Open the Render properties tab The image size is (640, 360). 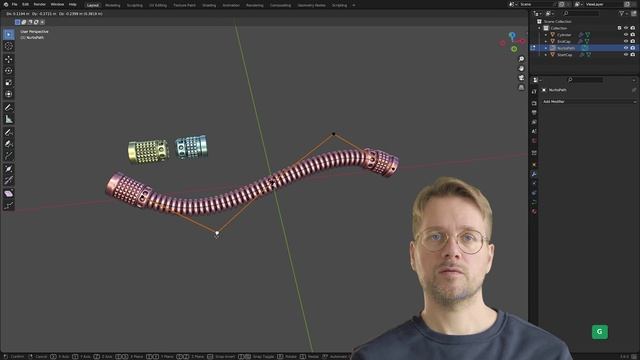pyautogui.click(x=534, y=103)
